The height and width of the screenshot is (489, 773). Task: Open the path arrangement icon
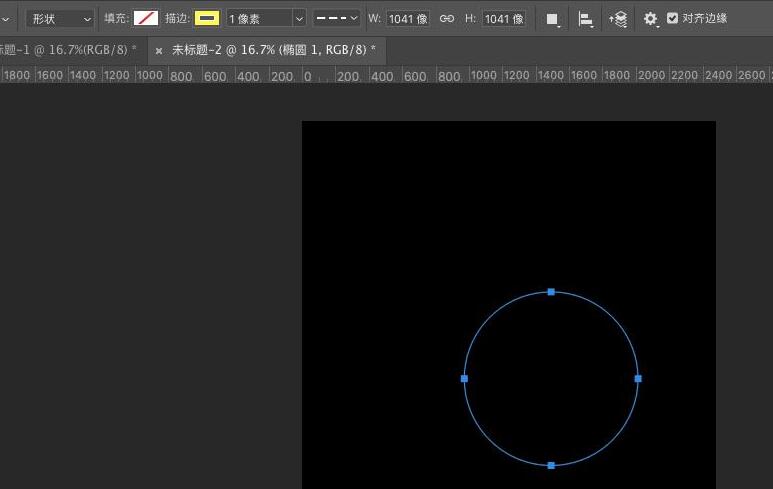[x=619, y=19]
